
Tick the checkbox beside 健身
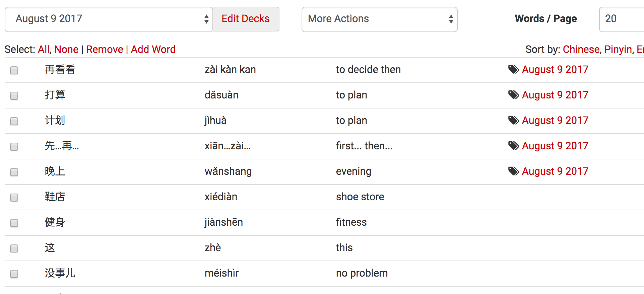tap(14, 223)
